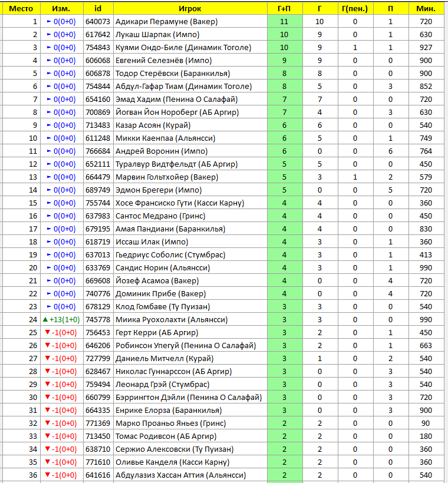Click the Г+П value 11

[284, 22]
